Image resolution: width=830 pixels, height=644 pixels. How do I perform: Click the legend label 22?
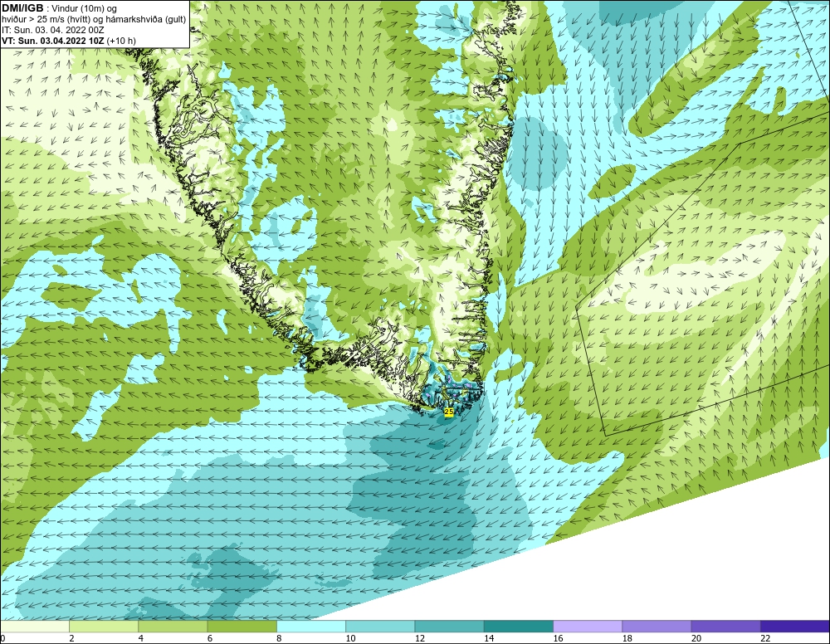[765, 638]
